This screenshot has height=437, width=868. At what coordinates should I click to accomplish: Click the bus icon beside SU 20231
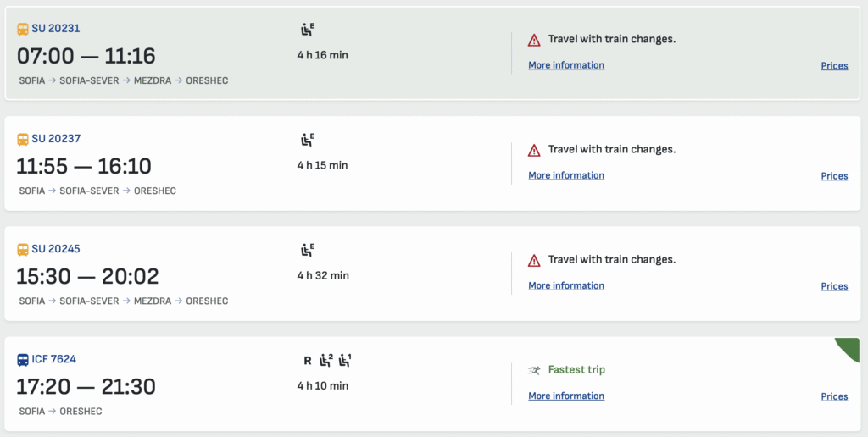pos(23,29)
